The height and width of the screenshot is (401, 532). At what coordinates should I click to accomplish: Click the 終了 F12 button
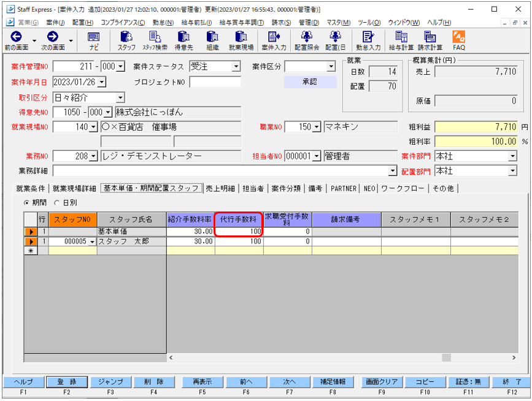512,381
